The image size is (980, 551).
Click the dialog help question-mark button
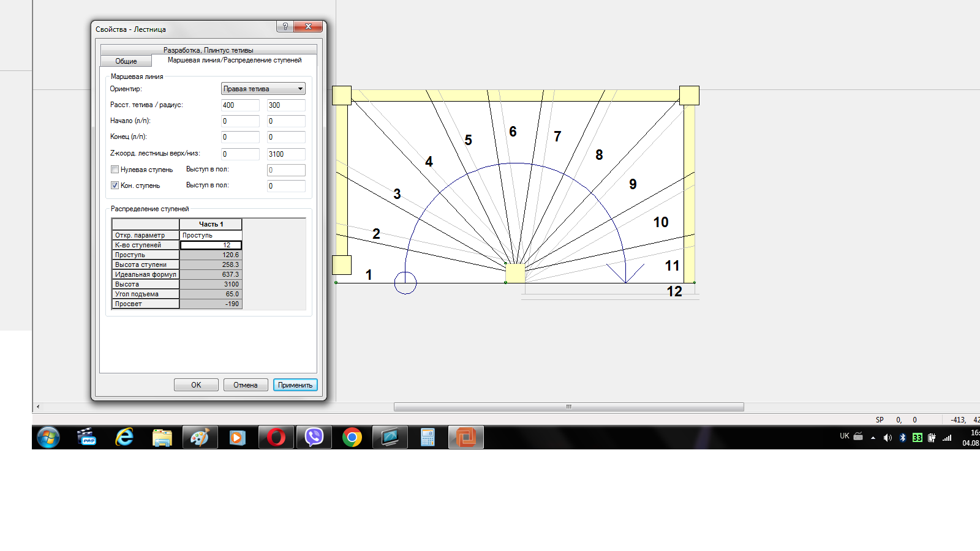click(x=285, y=26)
